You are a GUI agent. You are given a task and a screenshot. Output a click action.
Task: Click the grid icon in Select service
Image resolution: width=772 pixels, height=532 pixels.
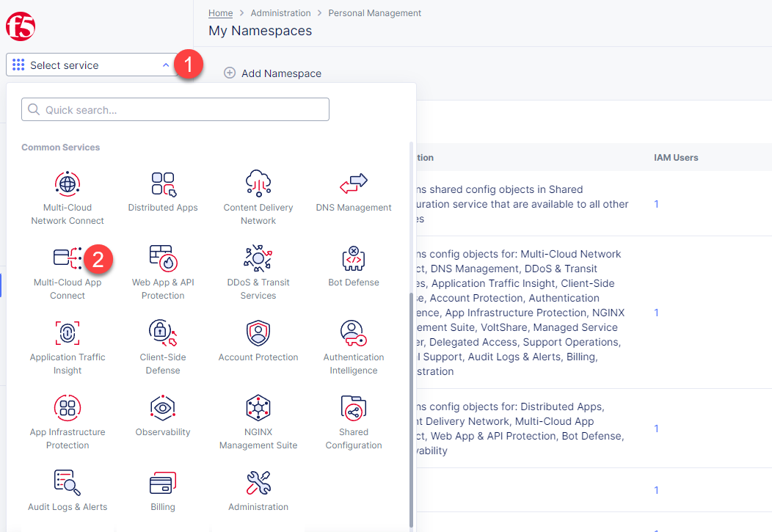tap(18, 65)
